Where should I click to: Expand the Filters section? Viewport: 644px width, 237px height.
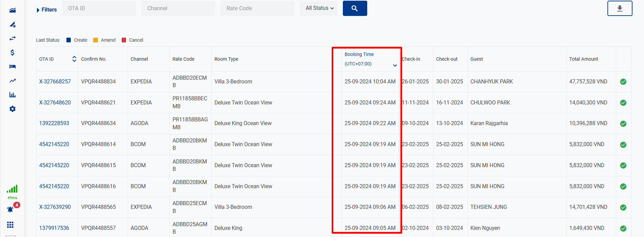46,10
